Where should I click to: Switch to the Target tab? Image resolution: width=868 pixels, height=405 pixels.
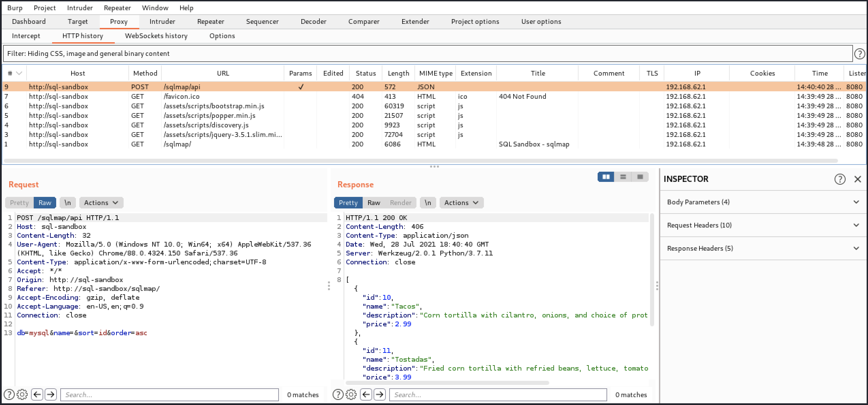click(77, 21)
